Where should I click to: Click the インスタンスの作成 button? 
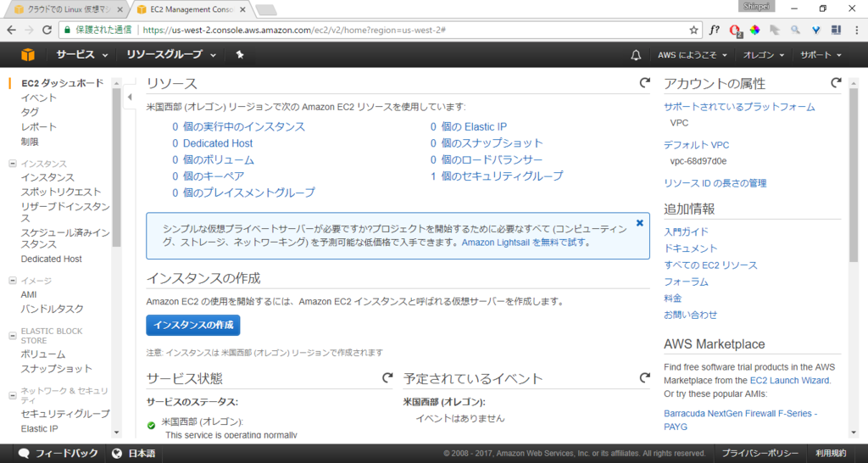point(193,325)
